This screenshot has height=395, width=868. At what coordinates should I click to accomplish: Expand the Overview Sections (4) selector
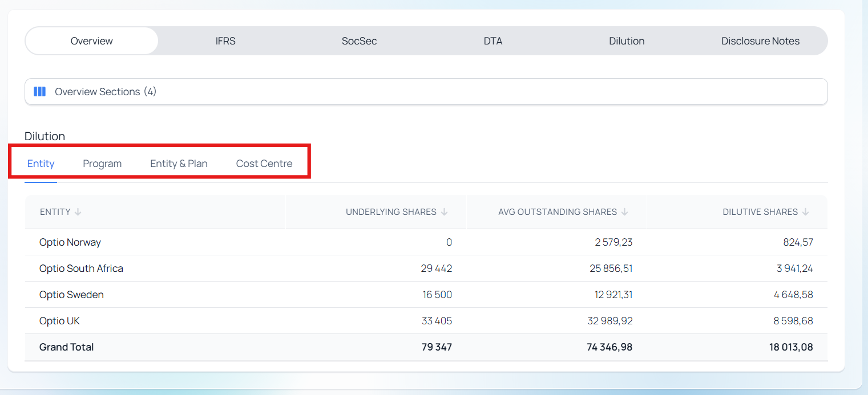426,92
